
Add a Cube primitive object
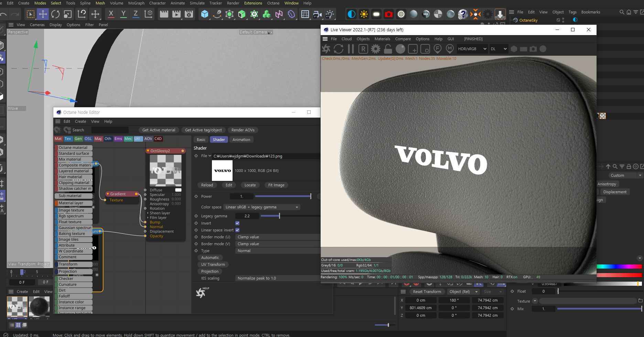[x=205, y=14]
